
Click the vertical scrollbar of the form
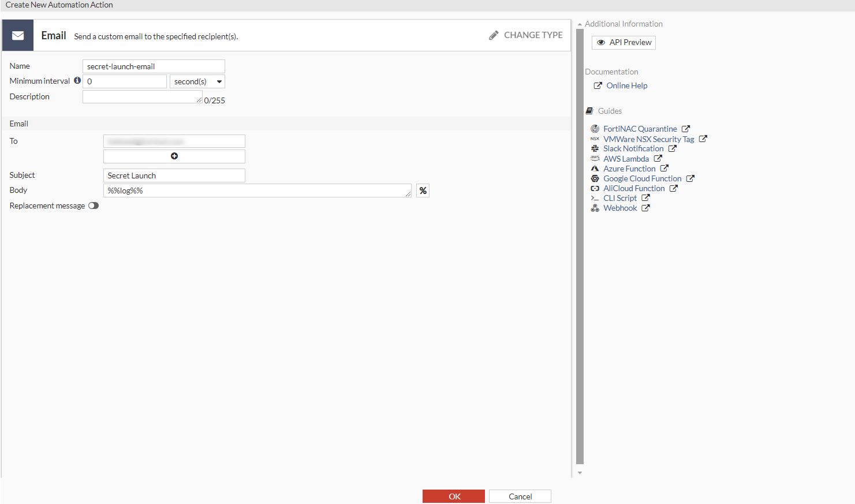point(580,247)
